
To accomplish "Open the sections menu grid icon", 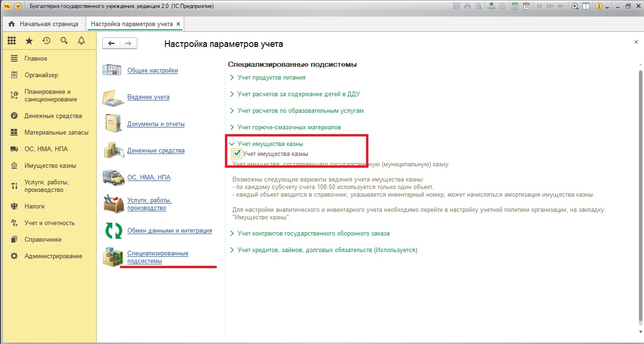I will point(12,41).
